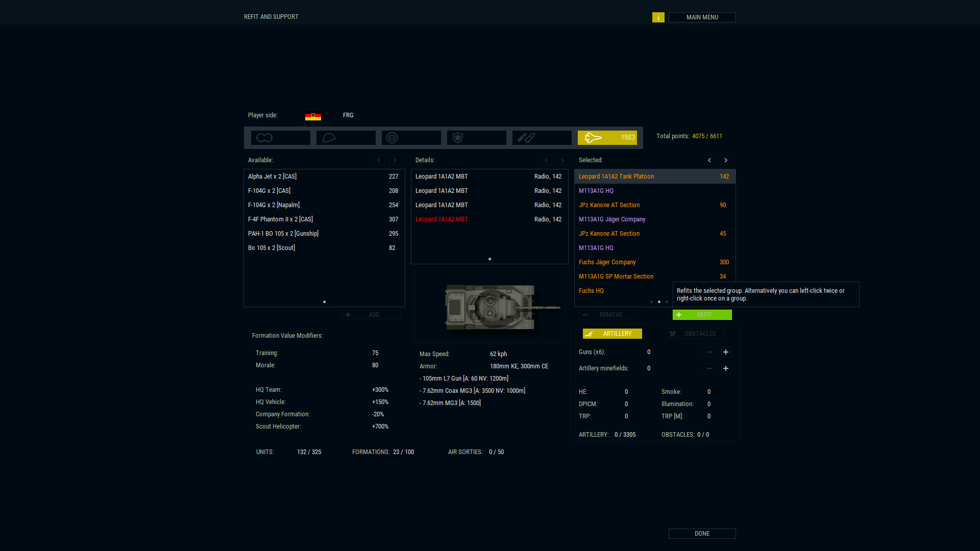Increase Guns (x6) count using plus stepper

(725, 352)
